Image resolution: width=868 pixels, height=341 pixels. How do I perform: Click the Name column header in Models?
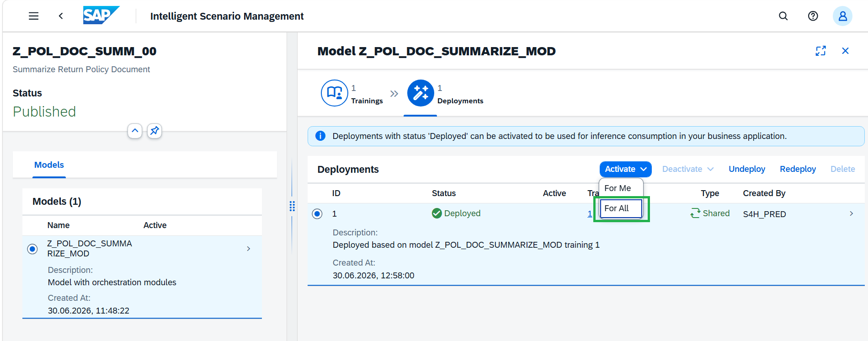[x=59, y=225]
